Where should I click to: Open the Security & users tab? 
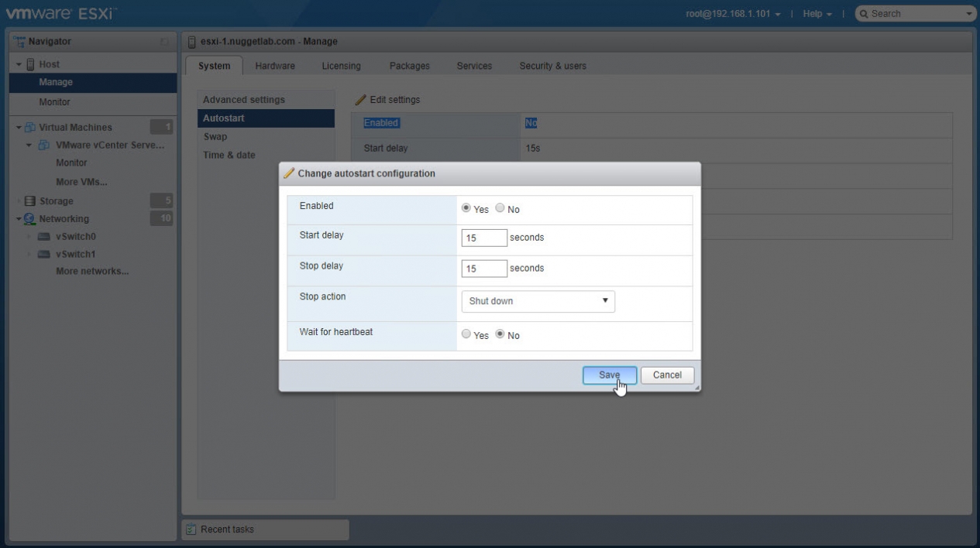552,66
